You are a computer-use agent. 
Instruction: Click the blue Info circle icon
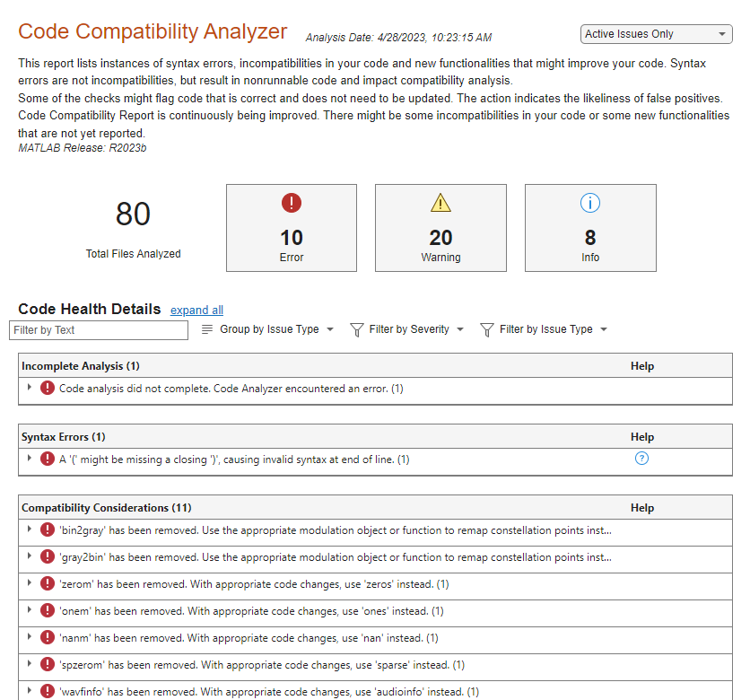590,203
